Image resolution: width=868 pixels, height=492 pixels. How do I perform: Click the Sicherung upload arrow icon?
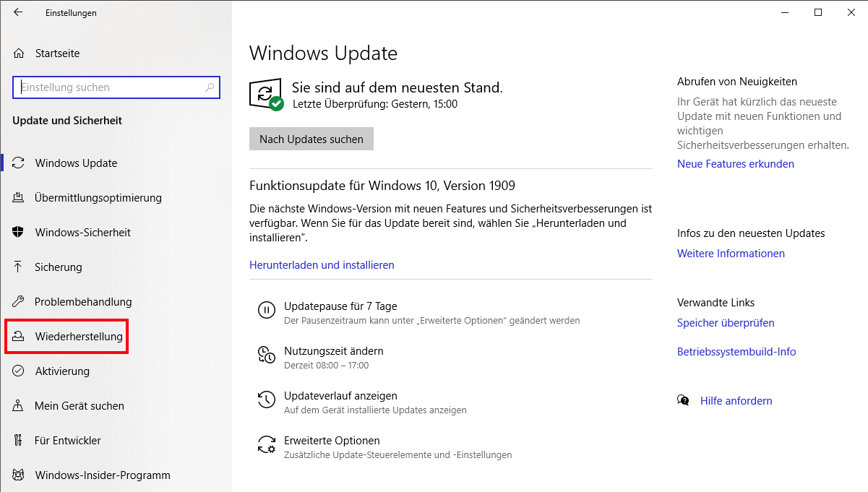click(x=19, y=267)
